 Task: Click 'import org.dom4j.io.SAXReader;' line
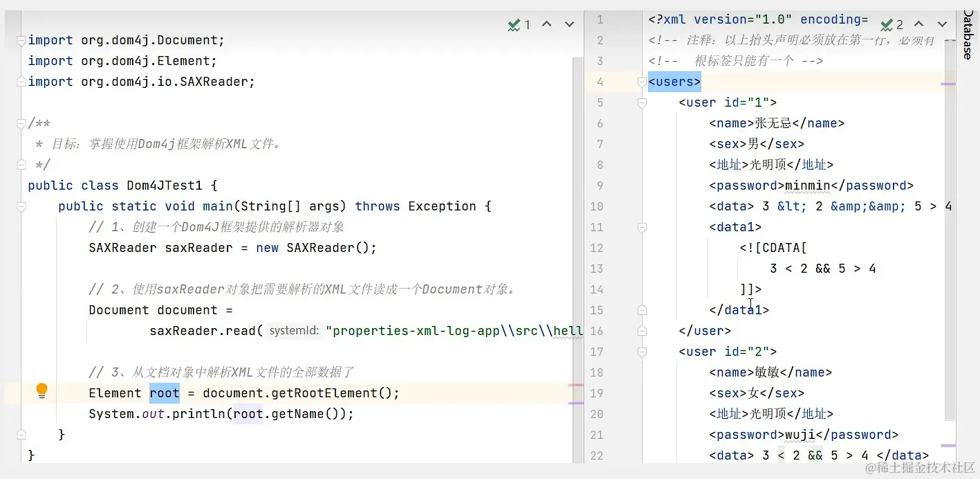tap(142, 82)
